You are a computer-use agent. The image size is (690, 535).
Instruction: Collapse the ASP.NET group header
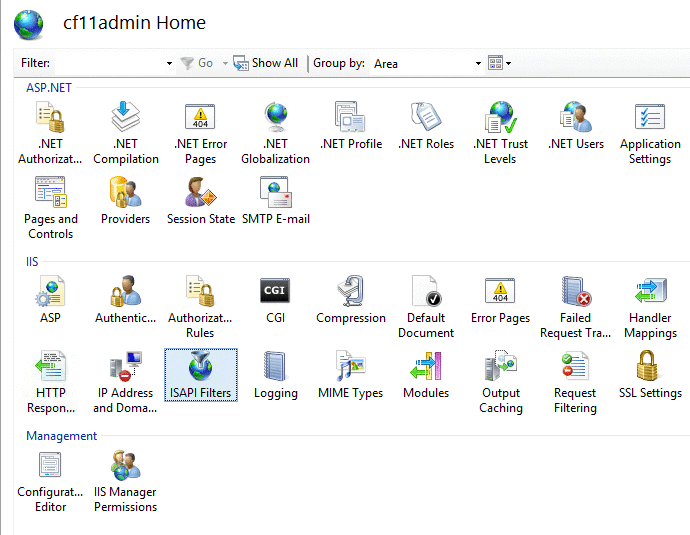pyautogui.click(x=49, y=88)
